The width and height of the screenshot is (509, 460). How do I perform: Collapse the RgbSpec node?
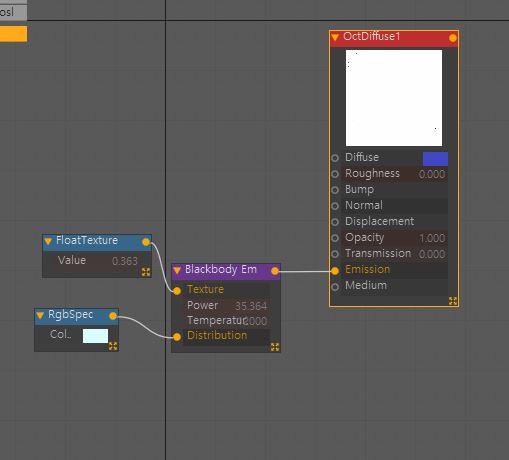(x=40, y=315)
